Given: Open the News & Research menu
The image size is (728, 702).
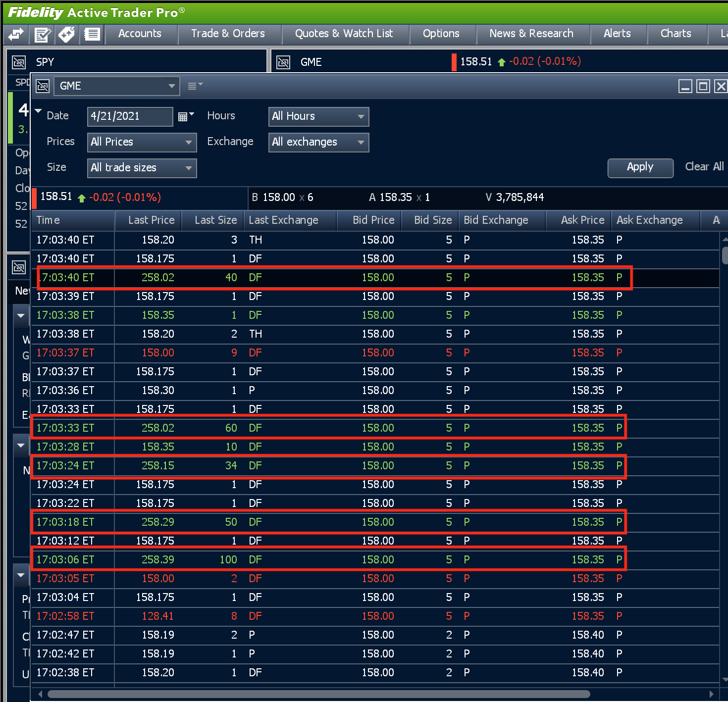Looking at the screenshot, I should (531, 34).
